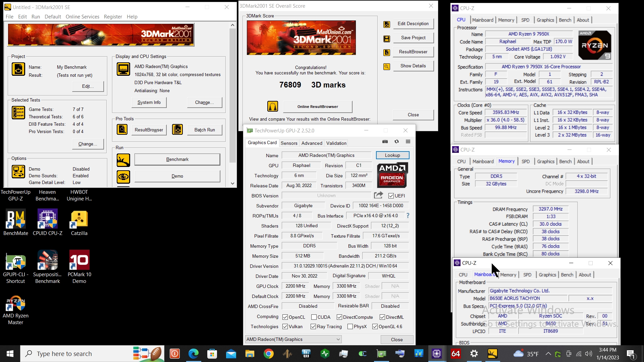Open the Catzilla desktop shortcut
The width and height of the screenshot is (644, 362).
pyautogui.click(x=79, y=223)
